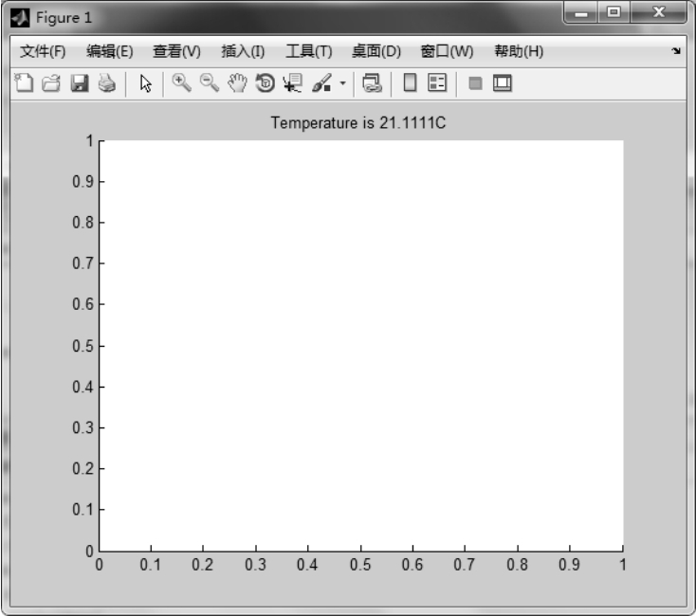Open the 帮助(H) menu
Viewport: 696px width, 616px height.
(519, 51)
